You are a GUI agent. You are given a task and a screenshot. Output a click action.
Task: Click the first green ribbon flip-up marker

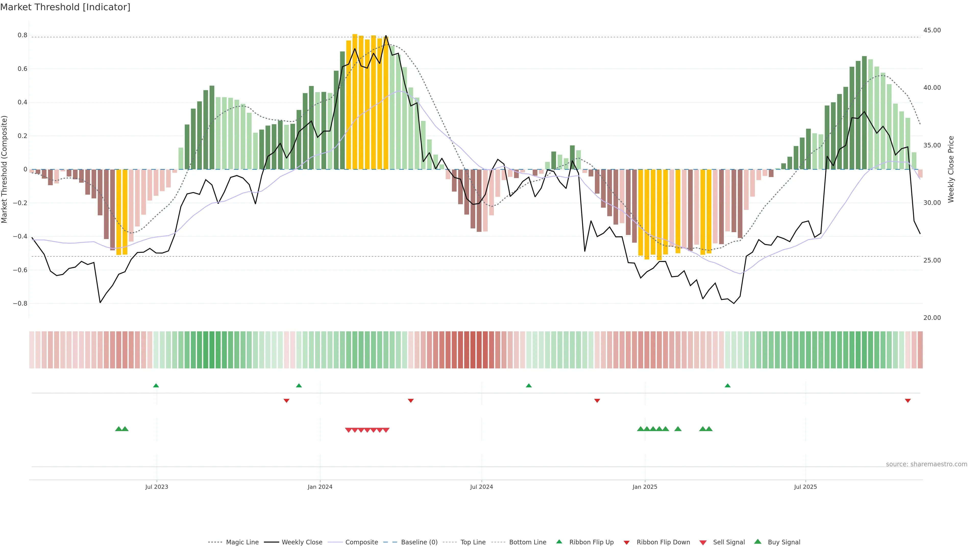(156, 386)
